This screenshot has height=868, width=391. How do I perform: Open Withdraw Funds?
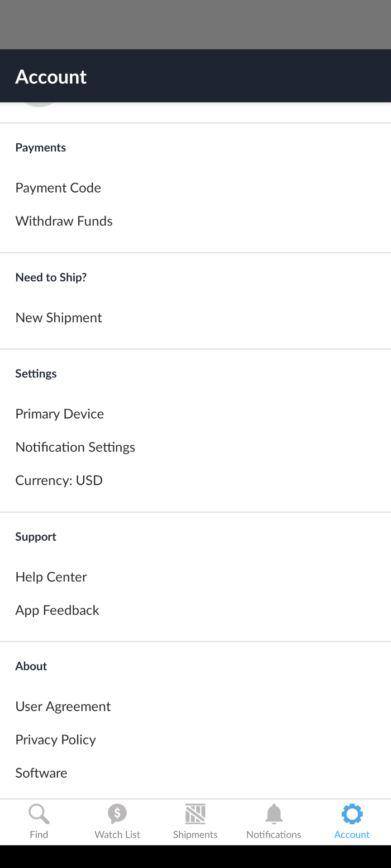pos(64,221)
